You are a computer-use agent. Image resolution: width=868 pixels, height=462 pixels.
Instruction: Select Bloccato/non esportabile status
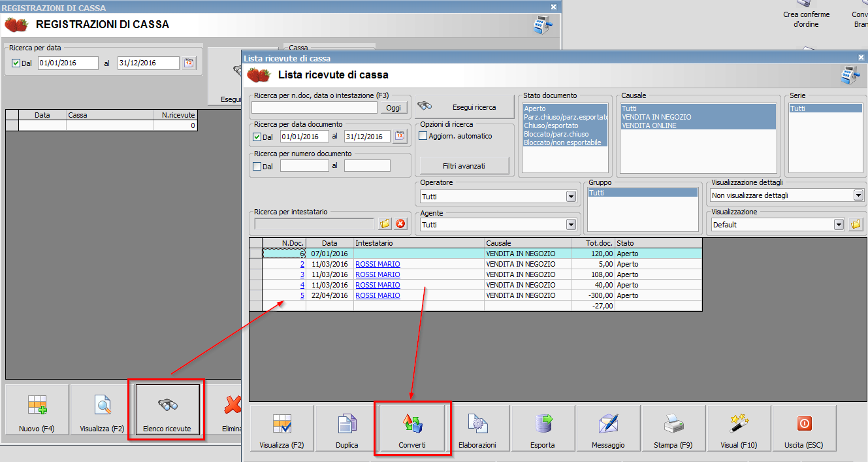pos(565,142)
